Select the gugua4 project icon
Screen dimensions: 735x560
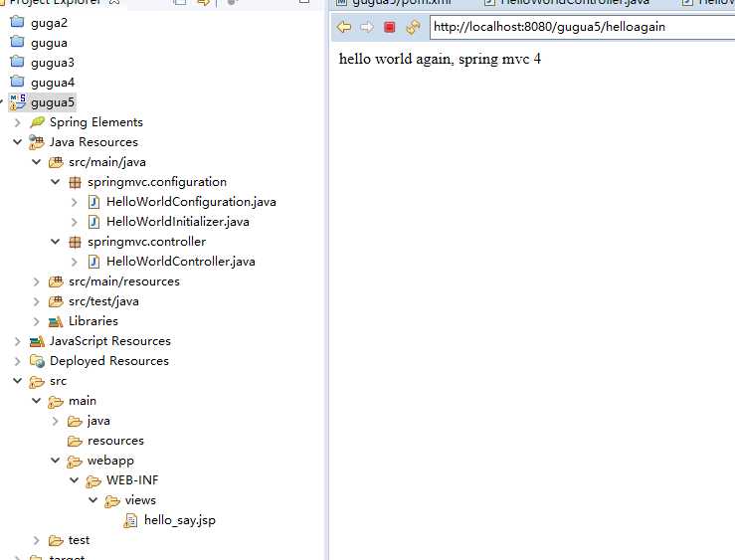pos(17,82)
